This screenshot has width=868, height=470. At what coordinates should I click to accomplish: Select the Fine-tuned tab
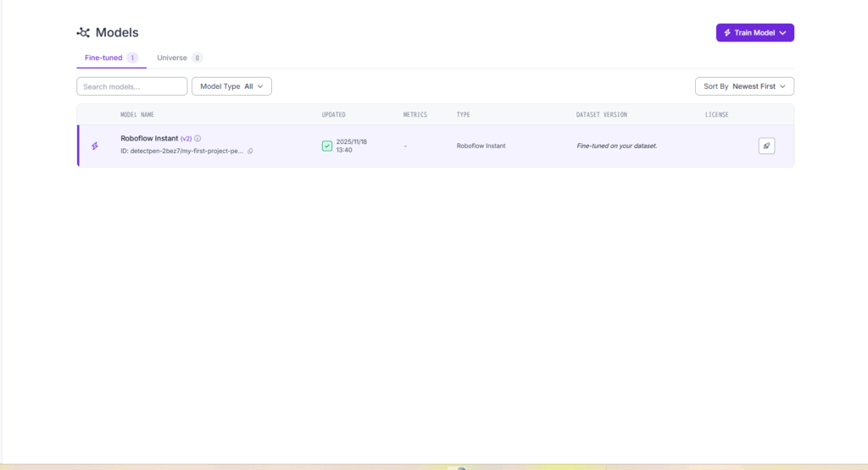pos(103,58)
